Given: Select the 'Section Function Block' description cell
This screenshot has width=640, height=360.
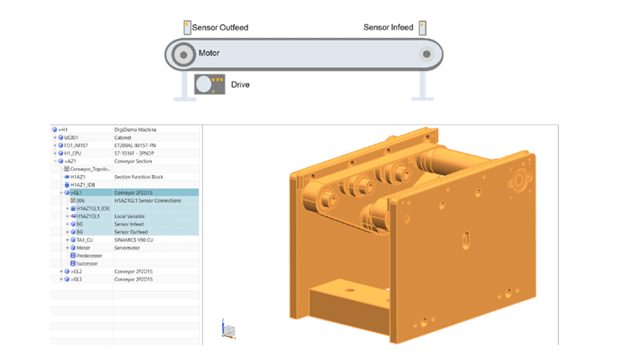Looking at the screenshot, I should pyautogui.click(x=138, y=177).
